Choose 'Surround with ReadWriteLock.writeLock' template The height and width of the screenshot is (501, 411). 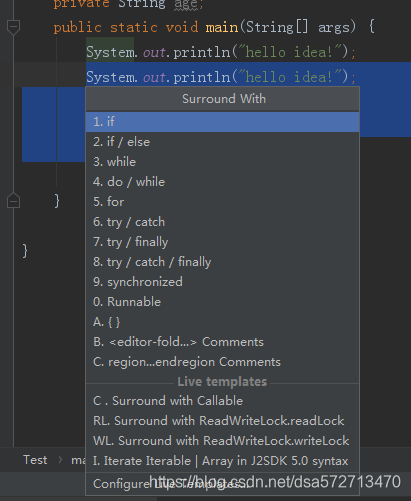(x=222, y=441)
